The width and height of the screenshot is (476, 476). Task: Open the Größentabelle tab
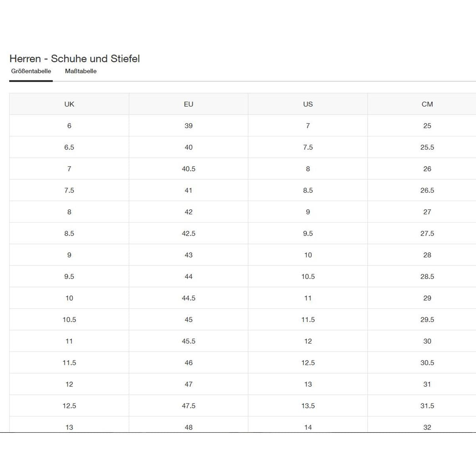pyautogui.click(x=31, y=71)
